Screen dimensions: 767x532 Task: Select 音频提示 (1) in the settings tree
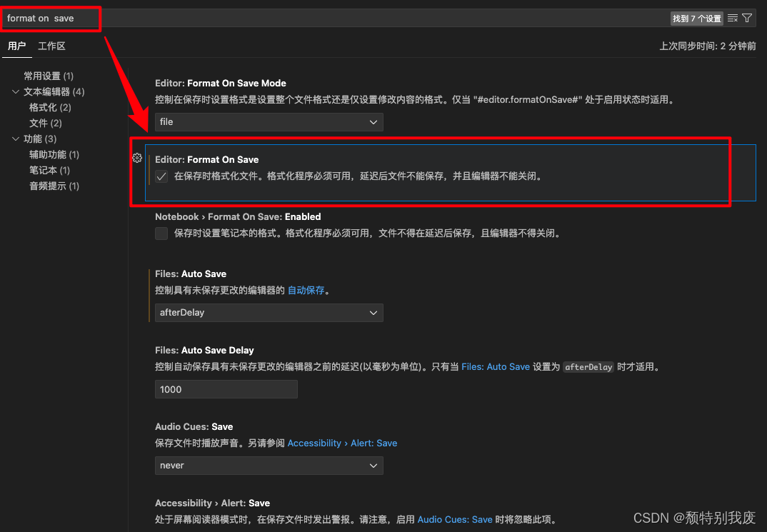click(54, 186)
